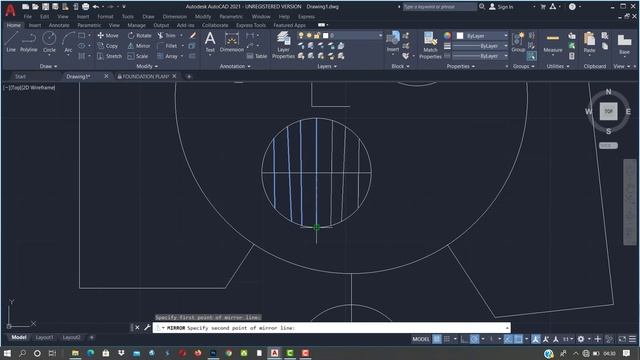The height and width of the screenshot is (360, 640).
Task: Click the Array tool
Action: click(167, 56)
